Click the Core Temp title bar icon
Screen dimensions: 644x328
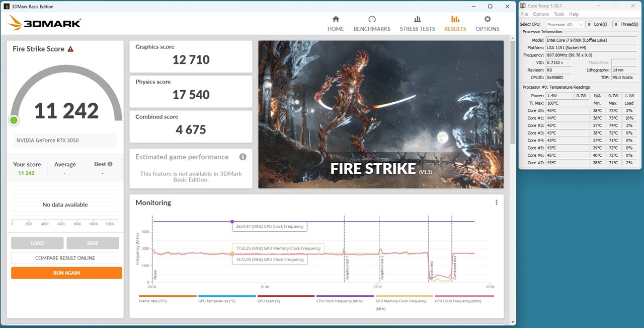pos(523,6)
